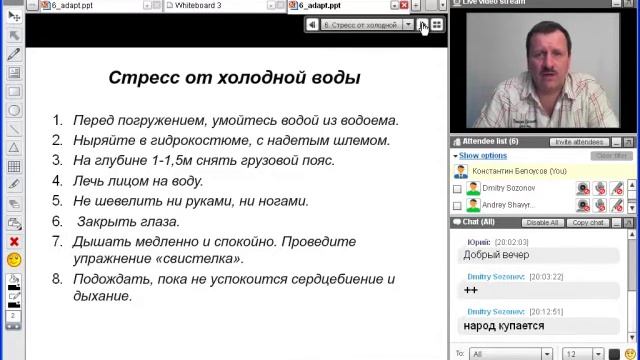Screen dimensions: 640x360
Task: Select the triangle shape tool
Action: (x=14, y=148)
